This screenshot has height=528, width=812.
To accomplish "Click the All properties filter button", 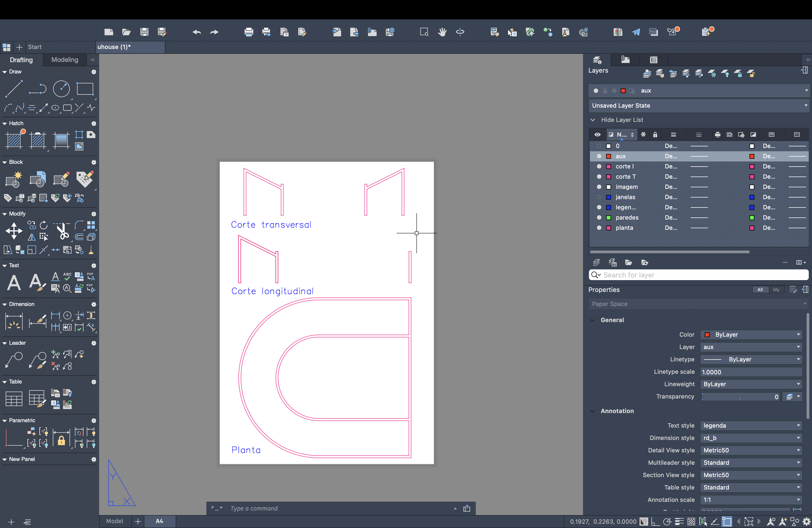I will 760,290.
